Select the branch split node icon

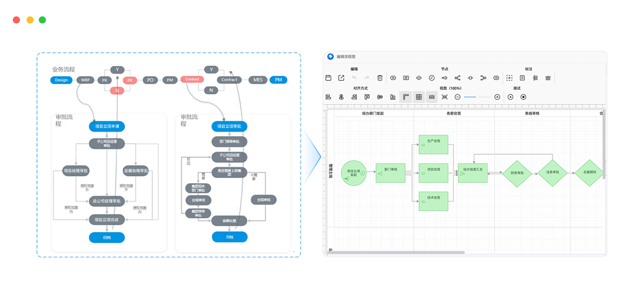click(x=457, y=78)
